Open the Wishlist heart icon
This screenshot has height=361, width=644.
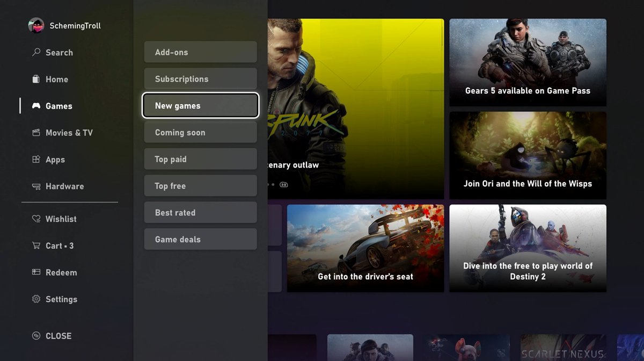(36, 219)
